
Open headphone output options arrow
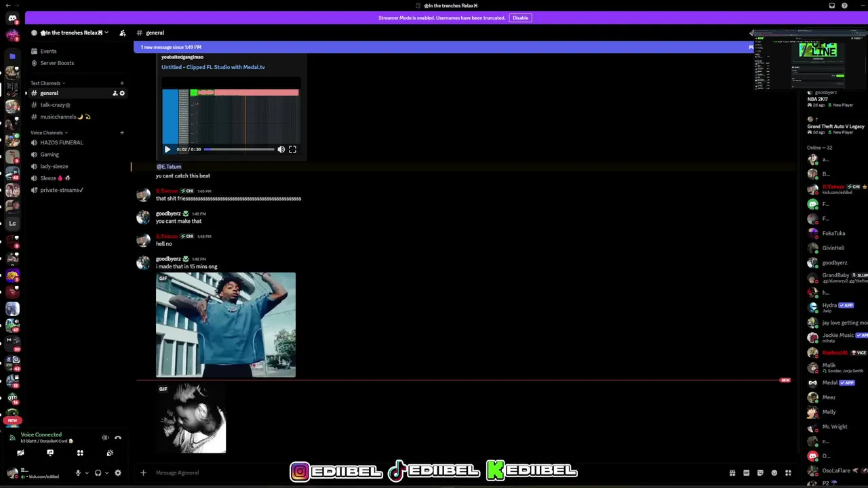click(106, 473)
